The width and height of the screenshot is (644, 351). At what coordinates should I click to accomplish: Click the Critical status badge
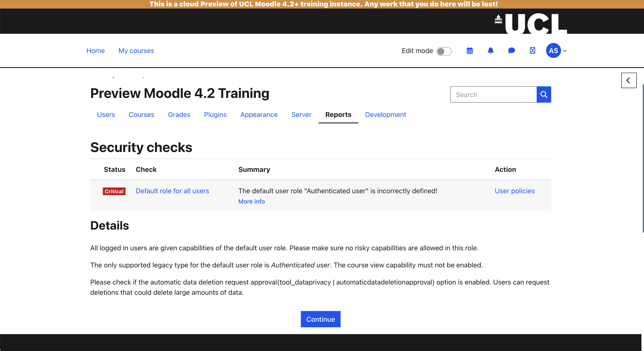[114, 191]
